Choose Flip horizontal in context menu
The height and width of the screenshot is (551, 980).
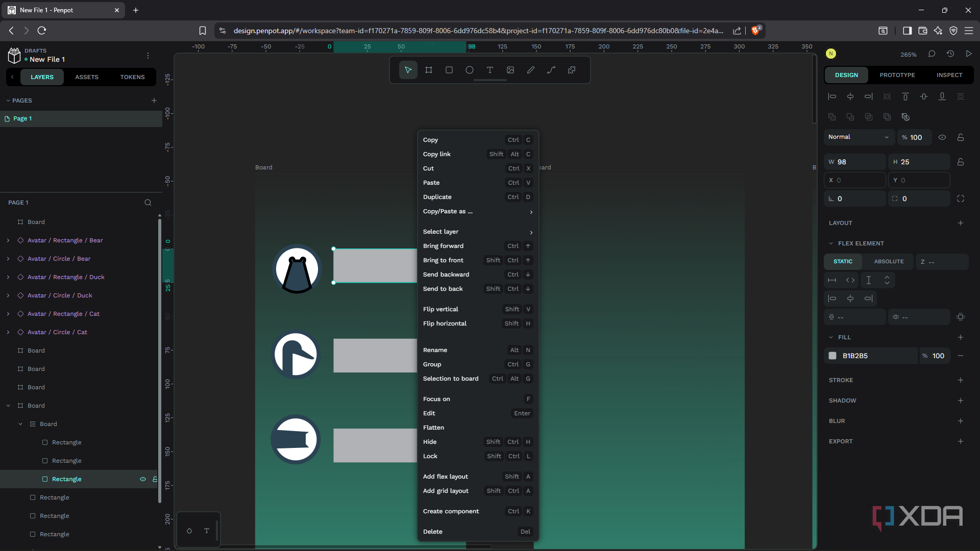pyautogui.click(x=478, y=323)
